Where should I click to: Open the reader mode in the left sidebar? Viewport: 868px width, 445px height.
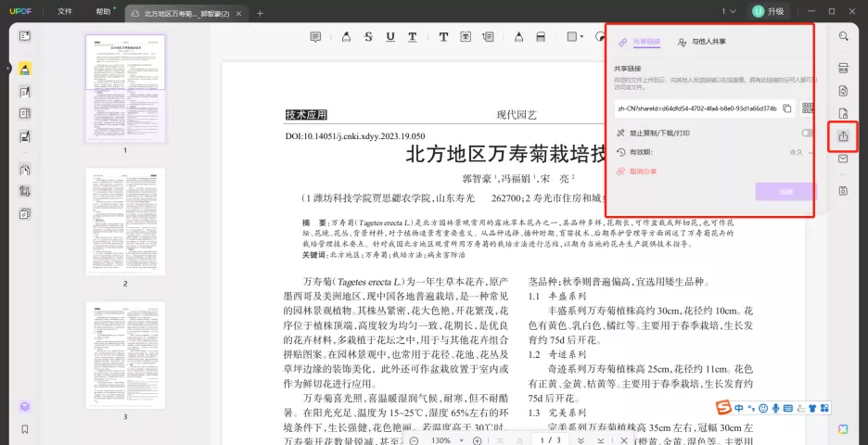24,36
